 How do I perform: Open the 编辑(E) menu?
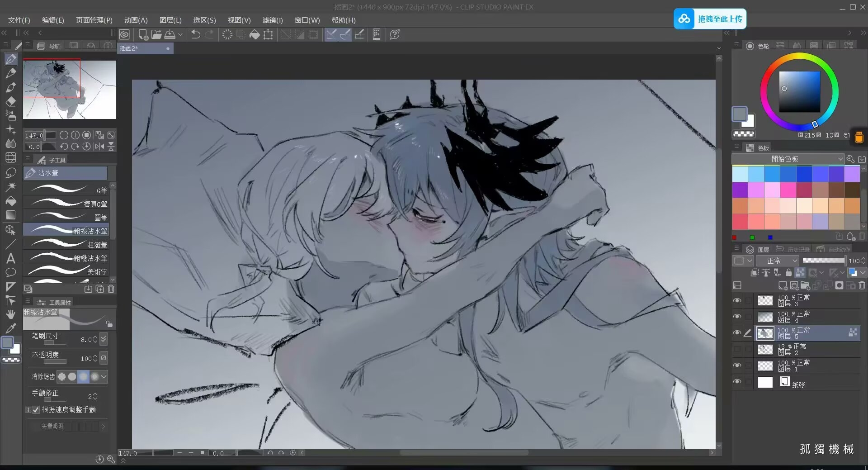pos(53,20)
